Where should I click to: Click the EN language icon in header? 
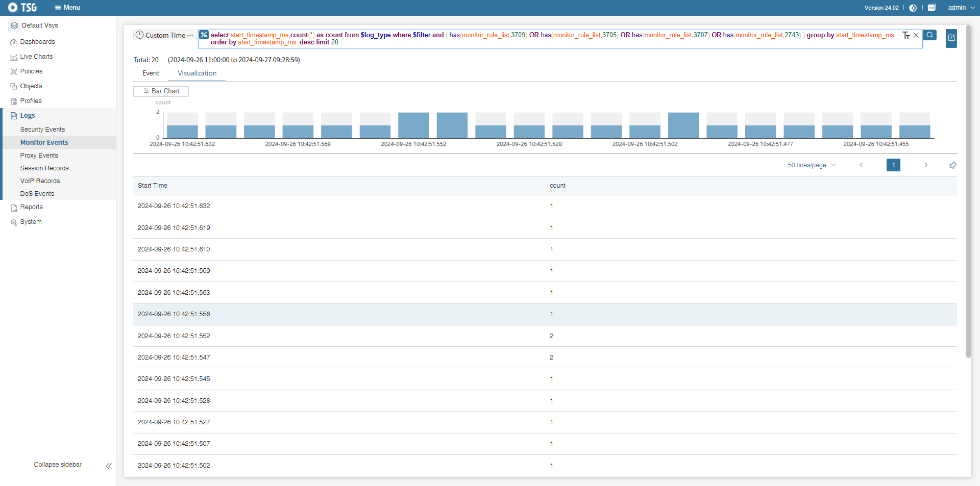(932, 8)
